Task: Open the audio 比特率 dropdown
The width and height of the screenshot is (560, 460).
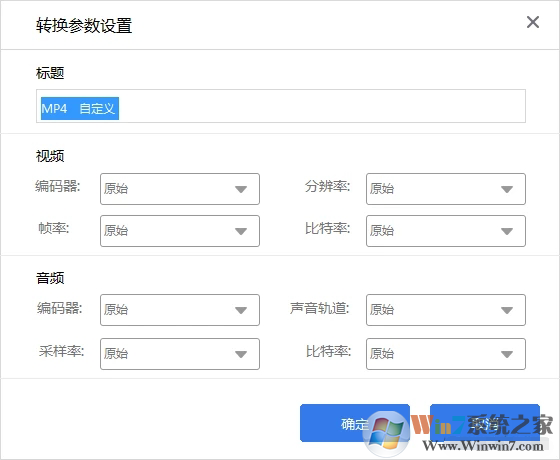Action: pos(446,354)
